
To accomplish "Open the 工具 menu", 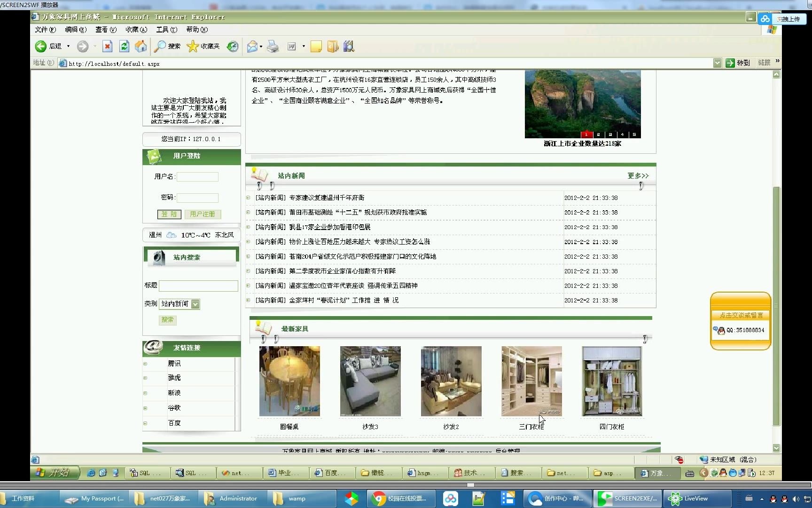I will point(166,30).
